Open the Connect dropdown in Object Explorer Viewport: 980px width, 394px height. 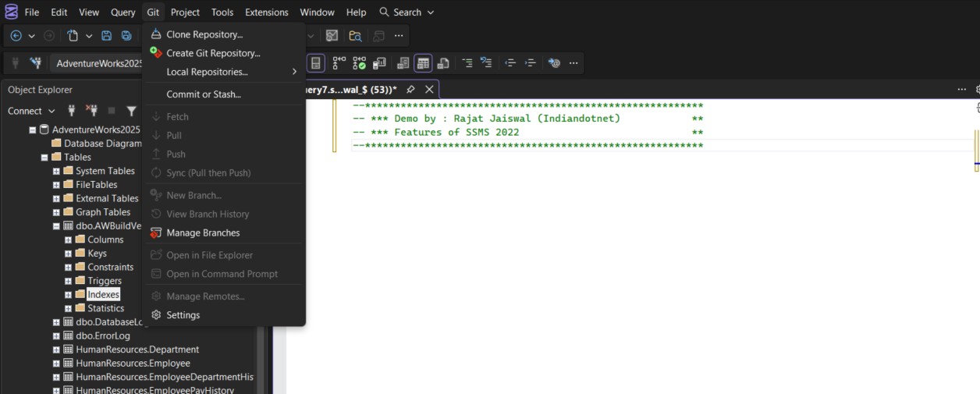pos(31,111)
